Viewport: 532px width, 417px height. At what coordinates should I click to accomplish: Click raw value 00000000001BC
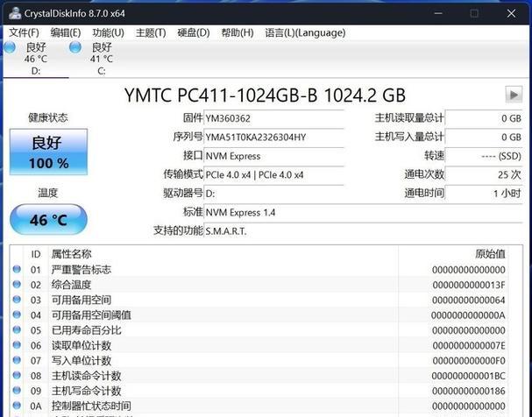click(469, 376)
